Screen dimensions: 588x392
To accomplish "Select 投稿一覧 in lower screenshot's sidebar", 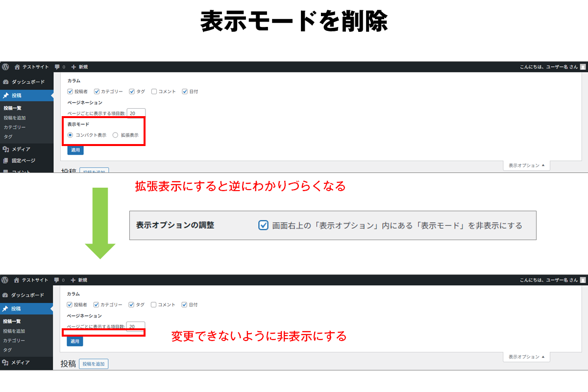I will [x=12, y=321].
